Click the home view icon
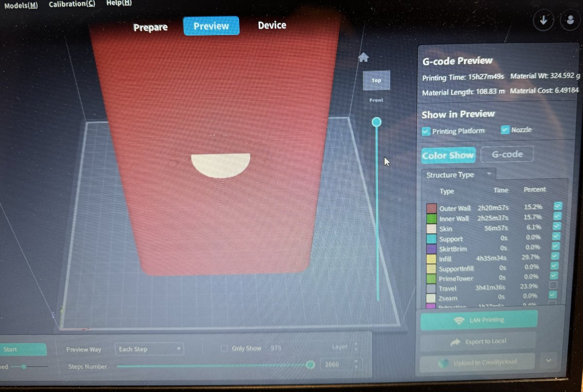The width and height of the screenshot is (583, 392). (363, 57)
